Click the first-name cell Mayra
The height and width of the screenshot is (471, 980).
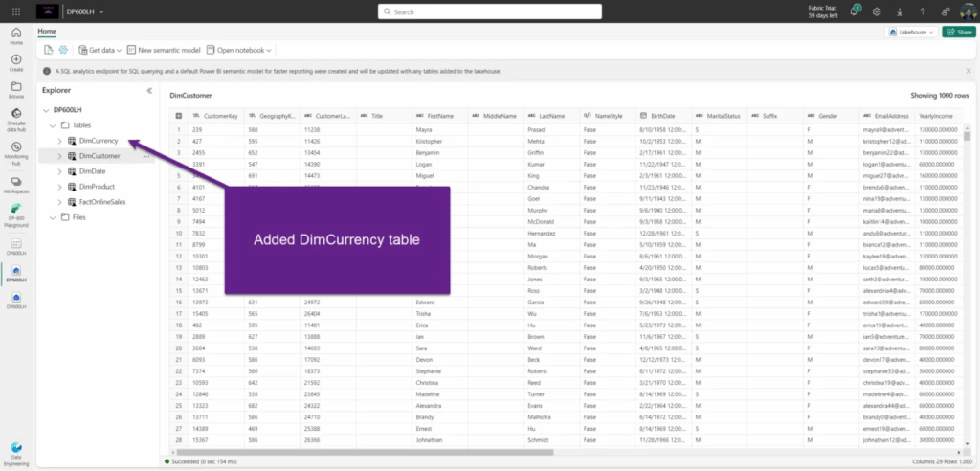(x=424, y=130)
